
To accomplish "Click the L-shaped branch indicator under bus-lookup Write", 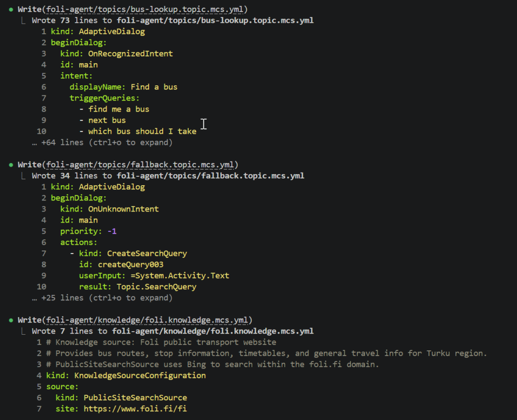I will 23,20.
